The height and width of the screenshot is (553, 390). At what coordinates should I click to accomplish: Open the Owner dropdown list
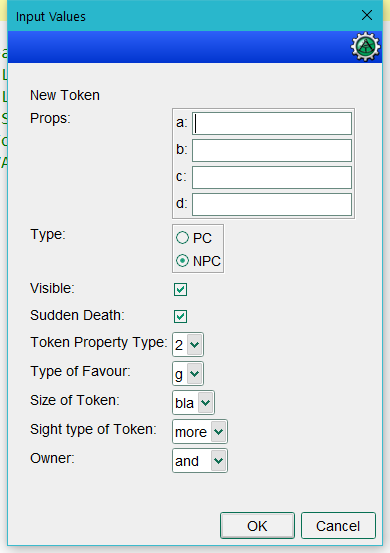point(200,461)
